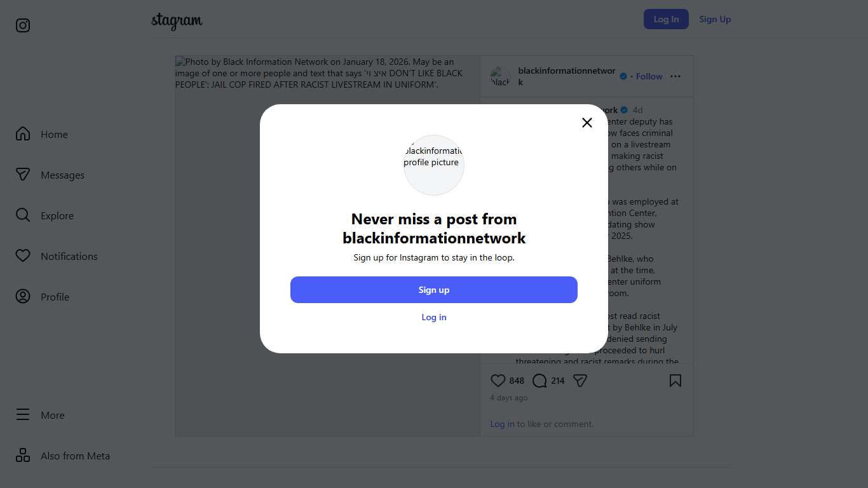Screen dimensions: 868x488
Task: Like the post with the heart icon
Action: coord(498,381)
